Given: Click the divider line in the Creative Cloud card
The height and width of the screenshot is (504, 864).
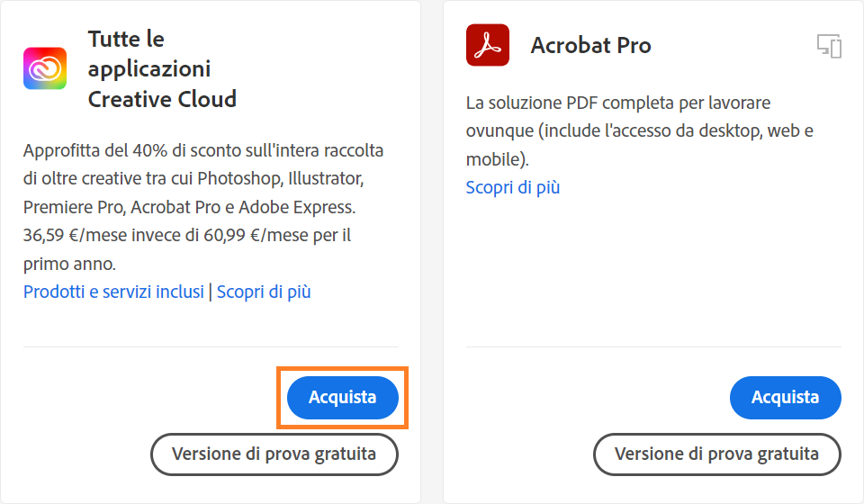Looking at the screenshot, I should click(211, 346).
